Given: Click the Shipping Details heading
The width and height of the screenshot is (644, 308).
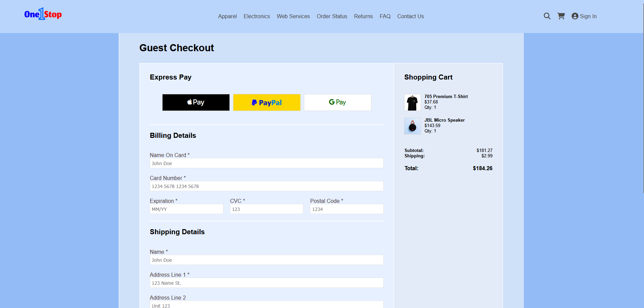Looking at the screenshot, I should [x=177, y=232].
